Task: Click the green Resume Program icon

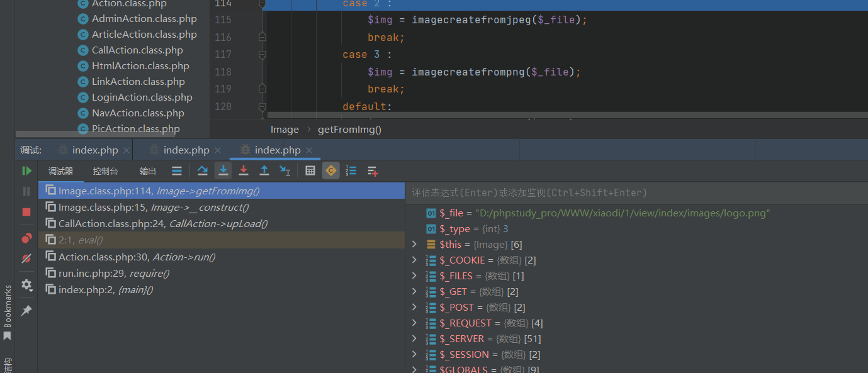Action: 26,170
